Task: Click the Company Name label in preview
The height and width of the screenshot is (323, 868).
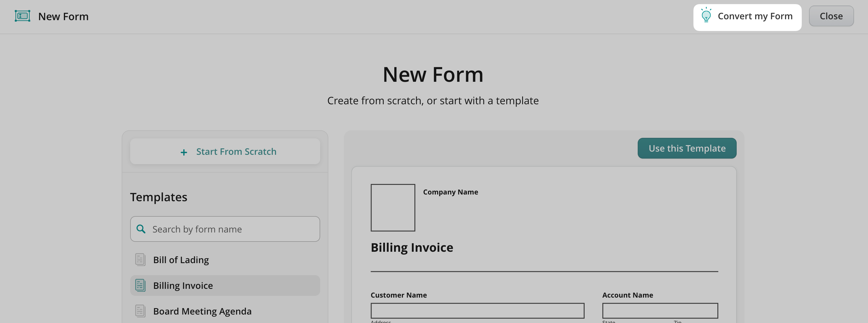Action: click(450, 192)
